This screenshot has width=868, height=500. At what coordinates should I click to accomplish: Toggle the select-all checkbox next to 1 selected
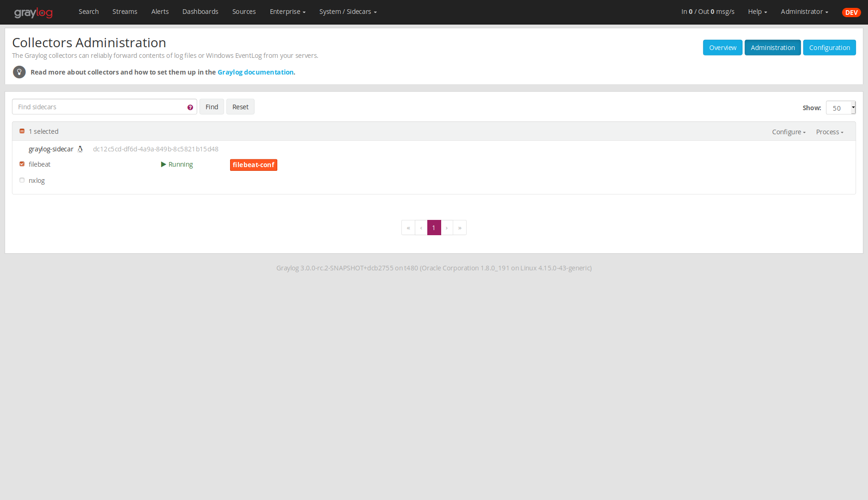22,131
